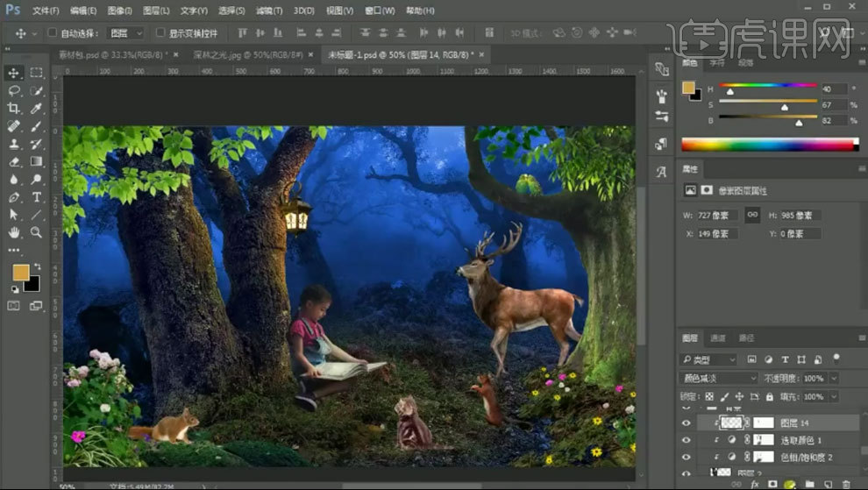The height and width of the screenshot is (490, 868).
Task: Toggle lock image pixels brush icon
Action: coord(724,396)
